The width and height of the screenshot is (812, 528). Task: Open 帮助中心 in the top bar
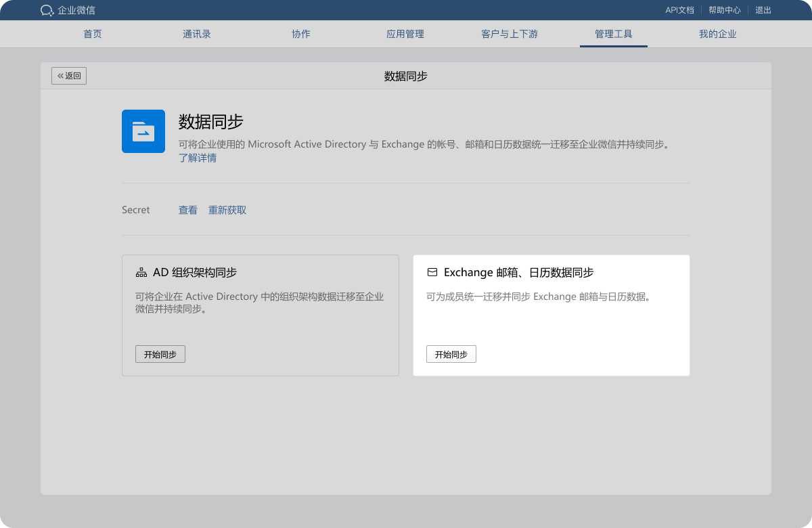click(x=724, y=10)
